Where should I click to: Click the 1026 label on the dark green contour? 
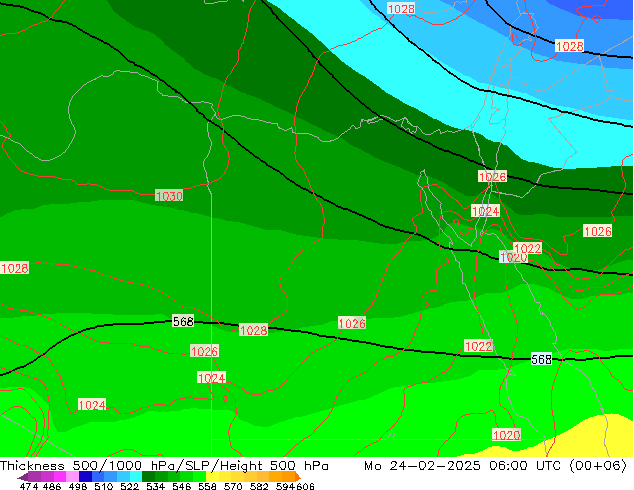492,177
